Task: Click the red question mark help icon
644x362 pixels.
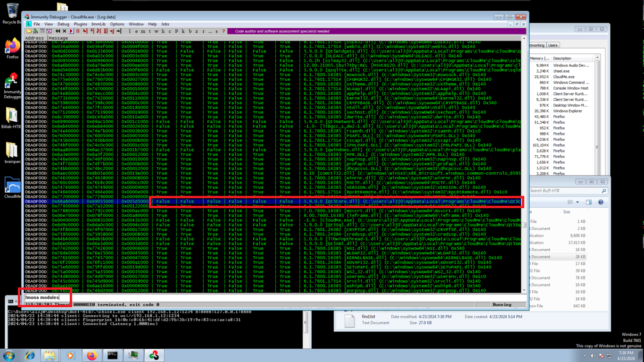Action: [x=223, y=31]
